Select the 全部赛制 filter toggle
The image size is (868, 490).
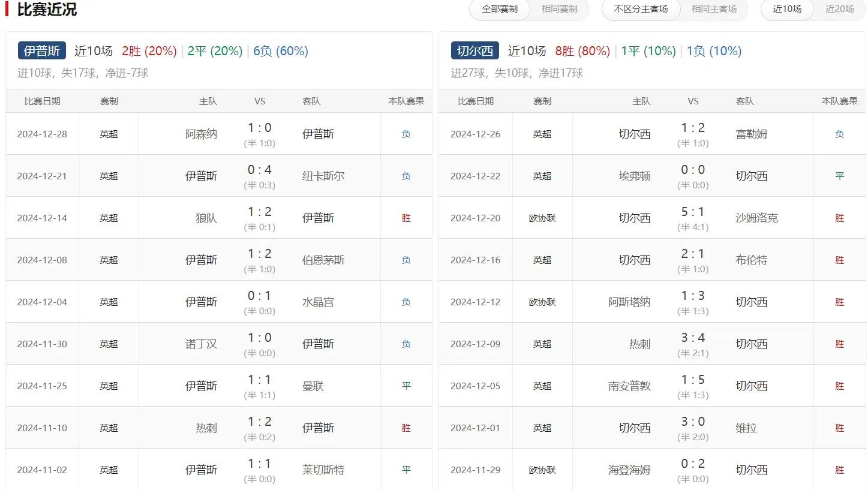(500, 9)
